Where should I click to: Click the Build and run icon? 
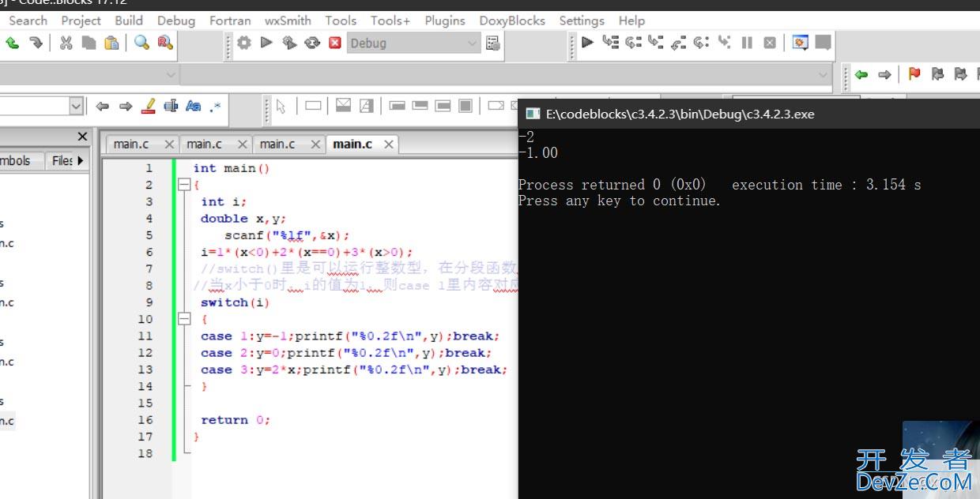pyautogui.click(x=289, y=43)
